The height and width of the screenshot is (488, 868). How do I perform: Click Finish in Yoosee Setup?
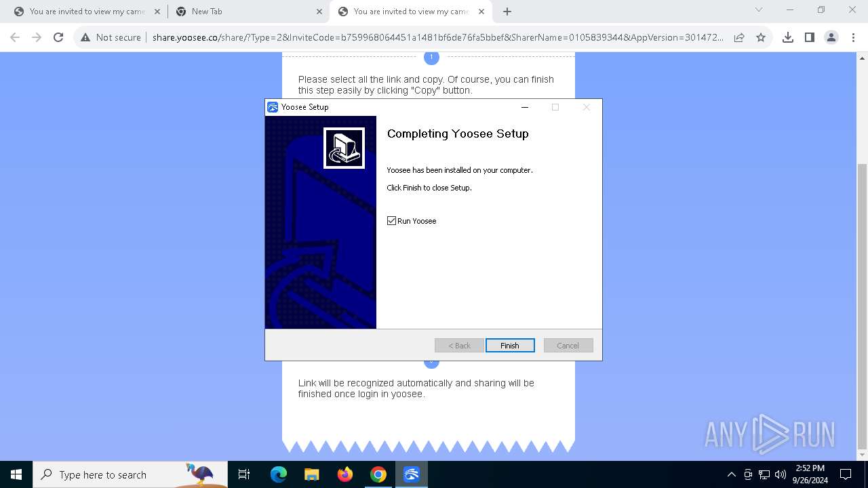[510, 346]
